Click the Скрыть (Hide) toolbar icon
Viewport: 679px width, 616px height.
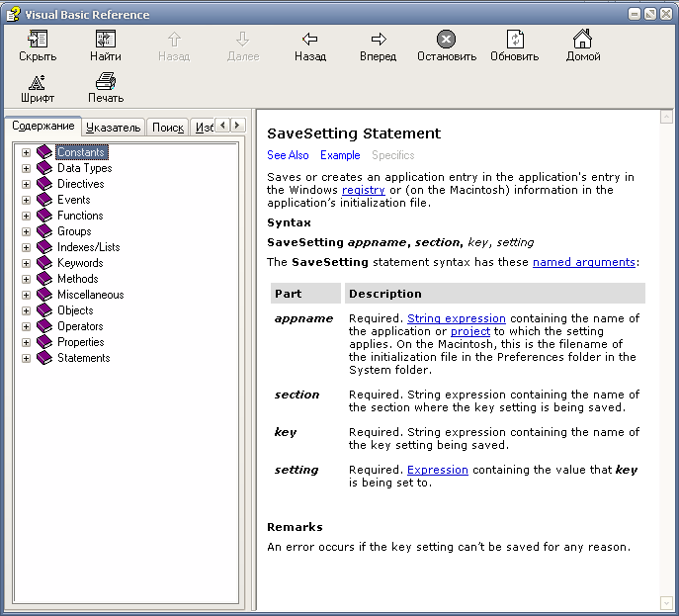pos(38,40)
